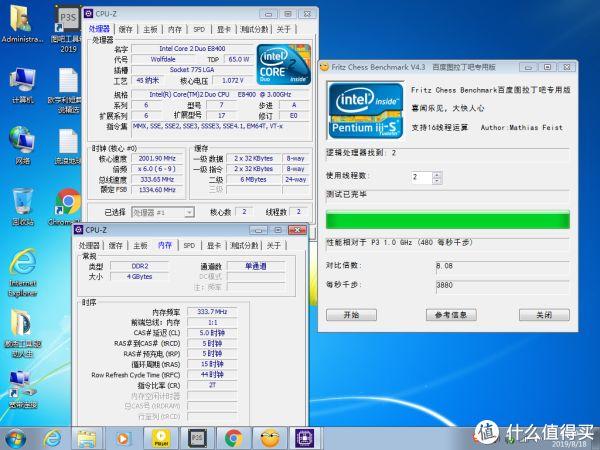Open Windows Media Player taskbar icon

[122, 439]
